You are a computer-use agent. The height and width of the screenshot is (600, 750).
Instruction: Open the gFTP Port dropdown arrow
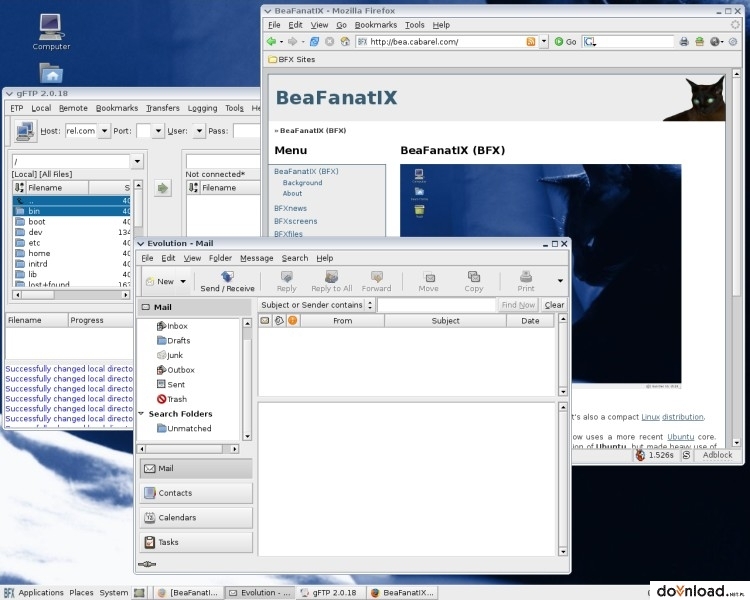tap(158, 131)
